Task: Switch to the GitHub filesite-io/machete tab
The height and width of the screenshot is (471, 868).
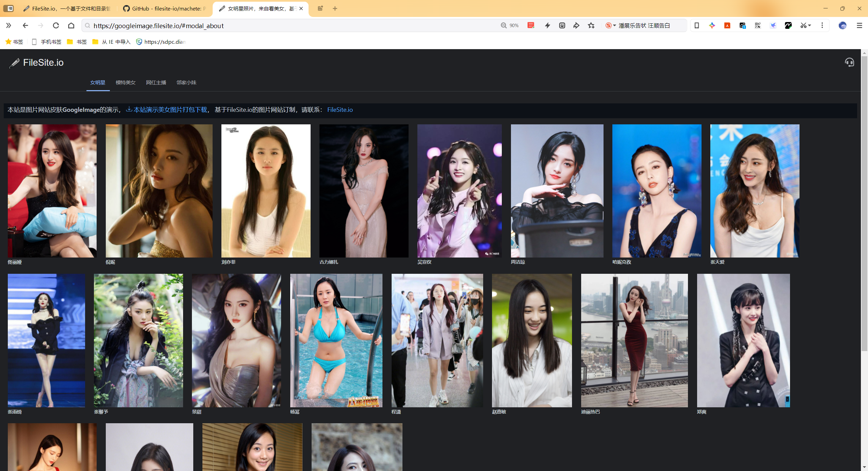Action: coord(165,8)
